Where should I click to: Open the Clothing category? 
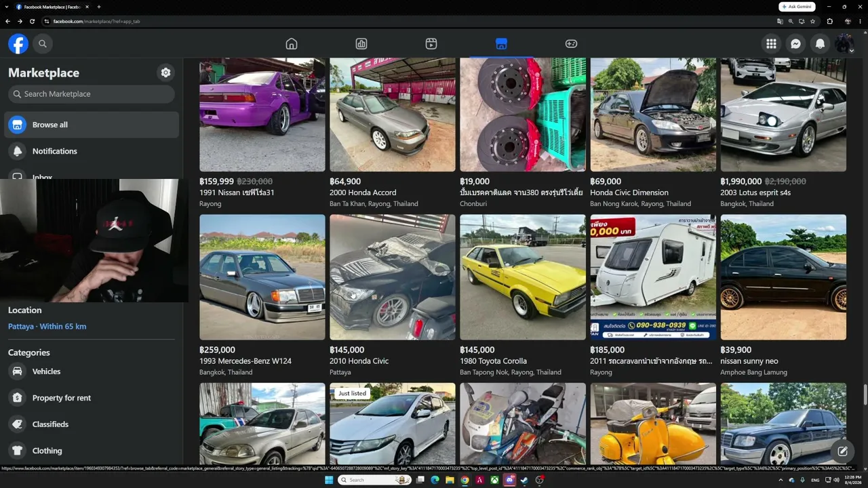92,451
